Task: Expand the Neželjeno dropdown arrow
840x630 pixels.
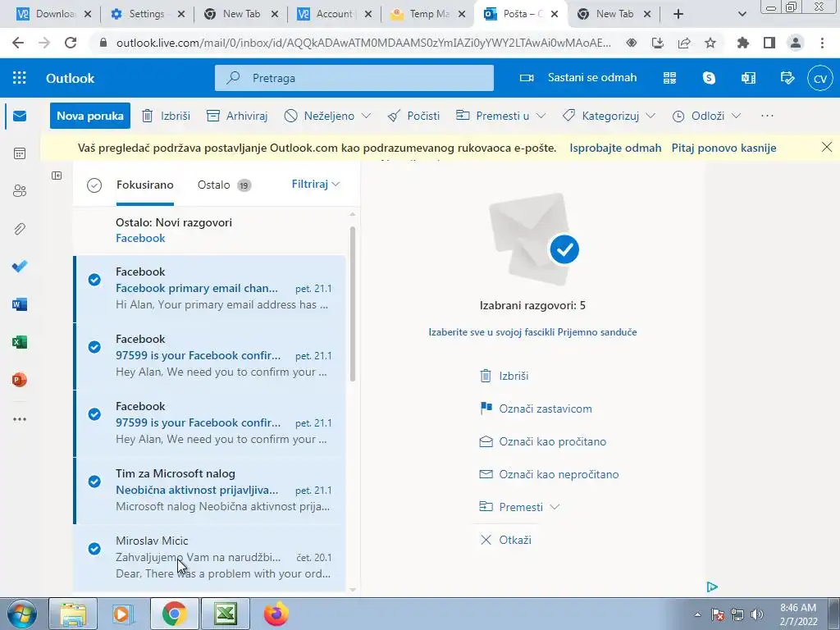Action: pyautogui.click(x=367, y=116)
